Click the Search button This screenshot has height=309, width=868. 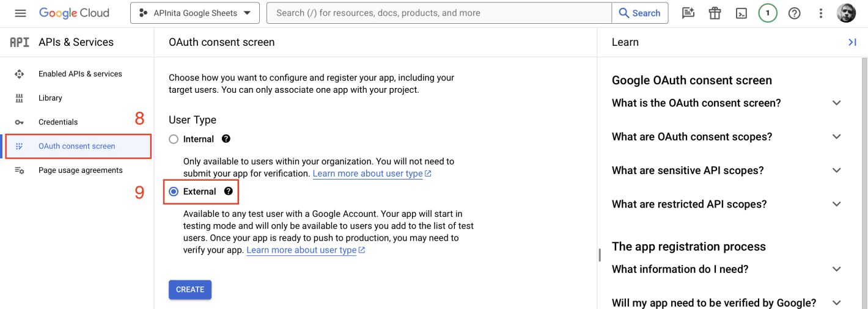click(x=639, y=13)
